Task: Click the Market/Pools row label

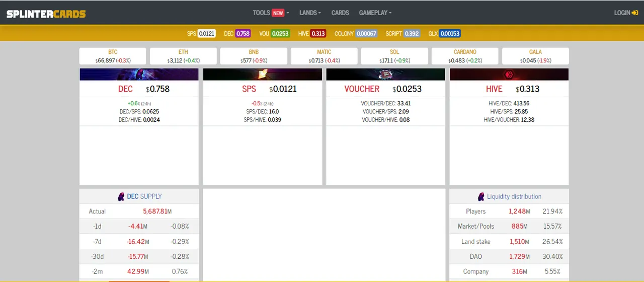Action: 476,227
